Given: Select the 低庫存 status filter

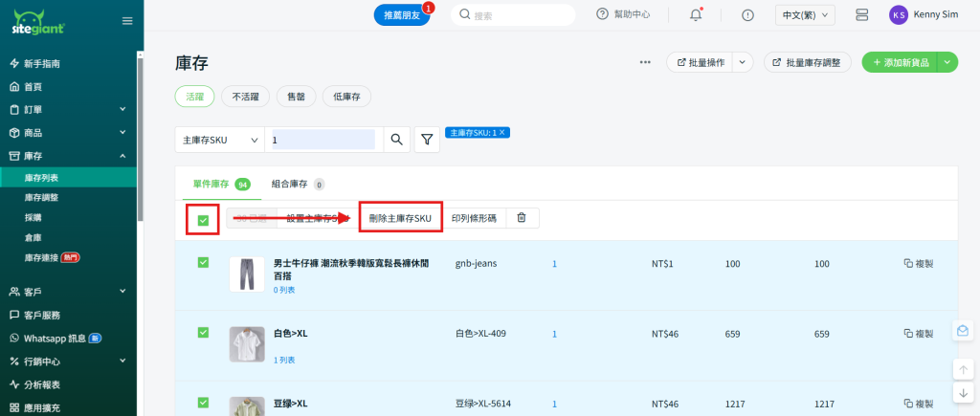Looking at the screenshot, I should coord(346,97).
